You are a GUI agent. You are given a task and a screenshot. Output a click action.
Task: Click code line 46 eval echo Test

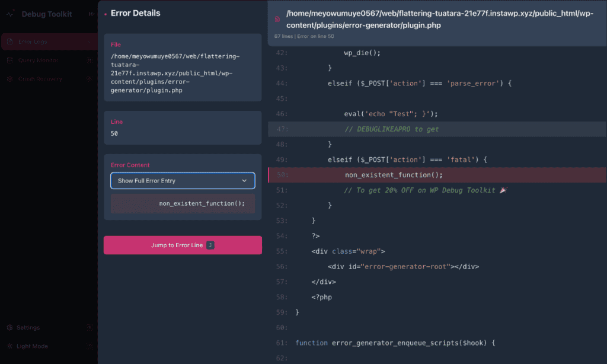[391, 114]
